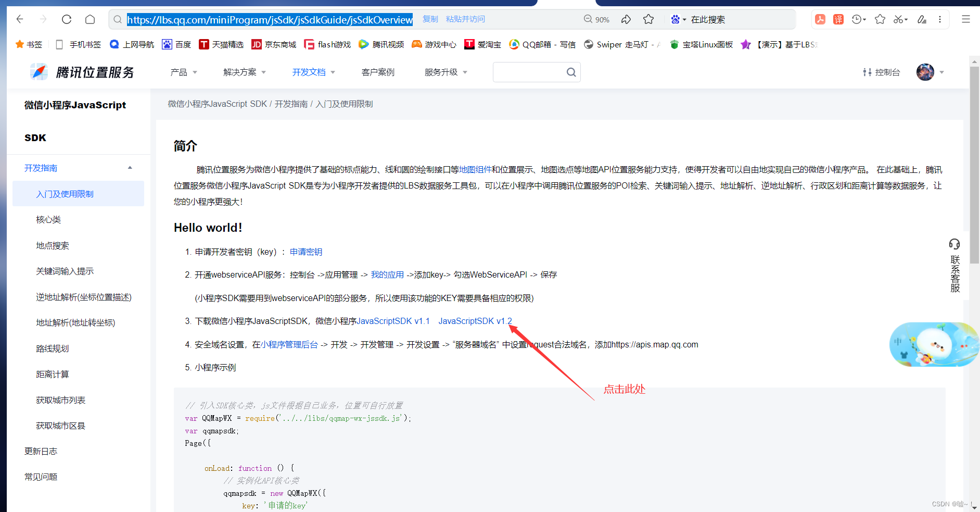Expand the avatar account dropdown arrow
The image size is (980, 512).
941,72
